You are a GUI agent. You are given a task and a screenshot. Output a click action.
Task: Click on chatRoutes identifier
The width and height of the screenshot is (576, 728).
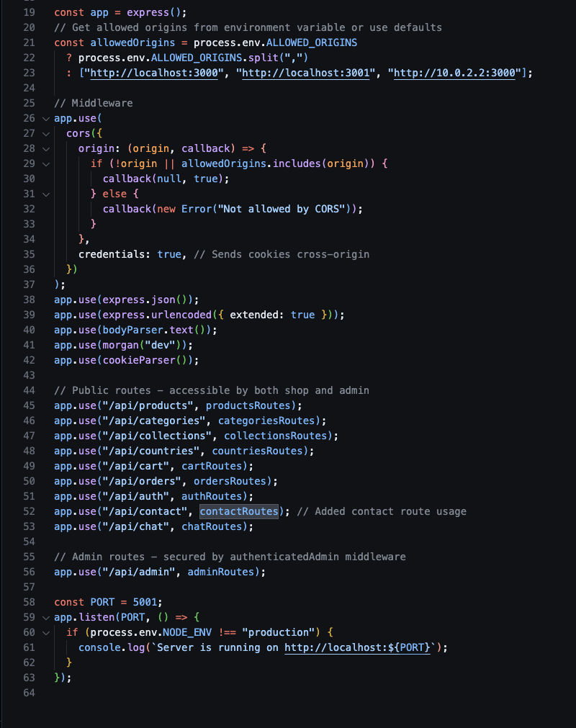tap(212, 526)
